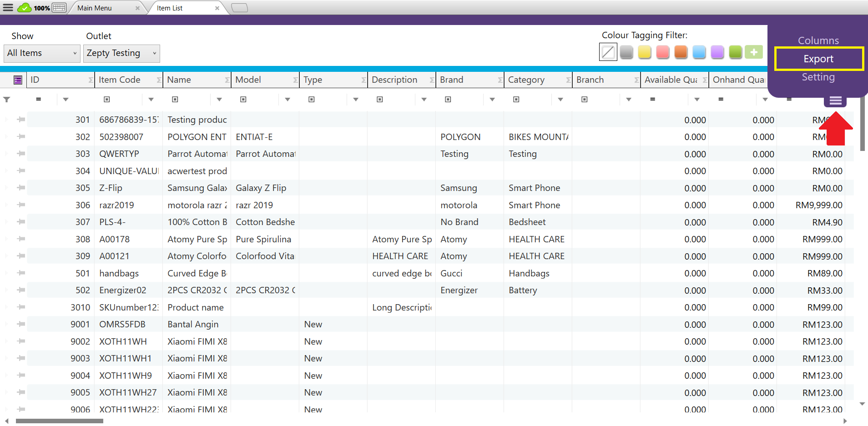Viewport: 868px width, 426px height.
Task: Select the no-colour tagging filter box
Action: click(608, 52)
